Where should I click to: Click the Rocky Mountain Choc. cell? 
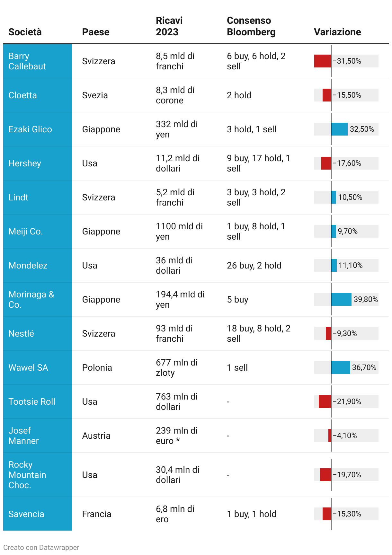38,475
